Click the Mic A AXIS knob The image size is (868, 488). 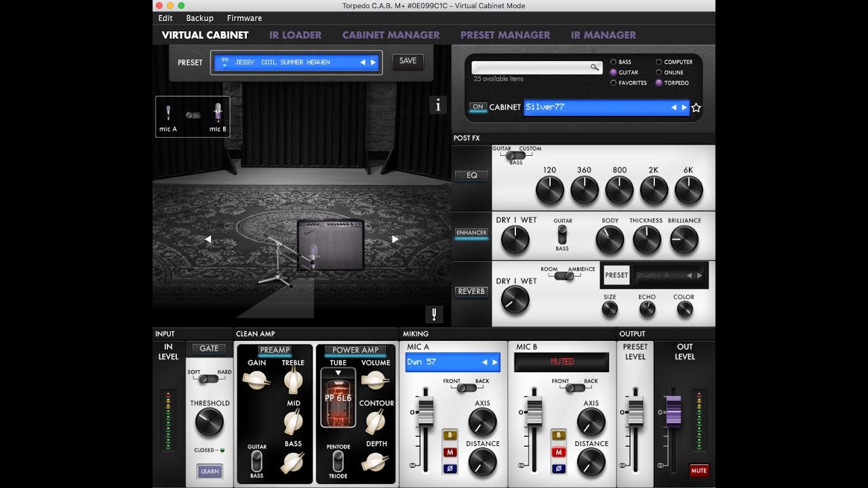pyautogui.click(x=482, y=422)
